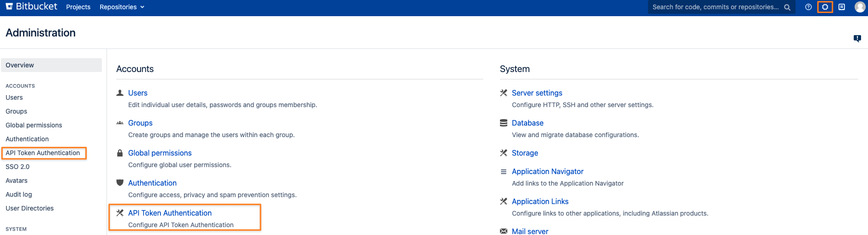Open the Projects menu item
Viewport: 868px width, 235px height.
click(x=78, y=7)
